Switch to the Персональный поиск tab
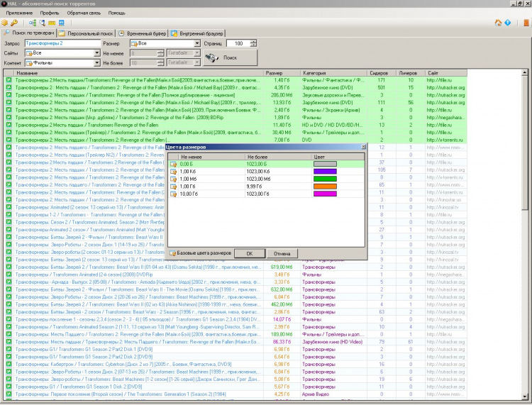 [85, 33]
